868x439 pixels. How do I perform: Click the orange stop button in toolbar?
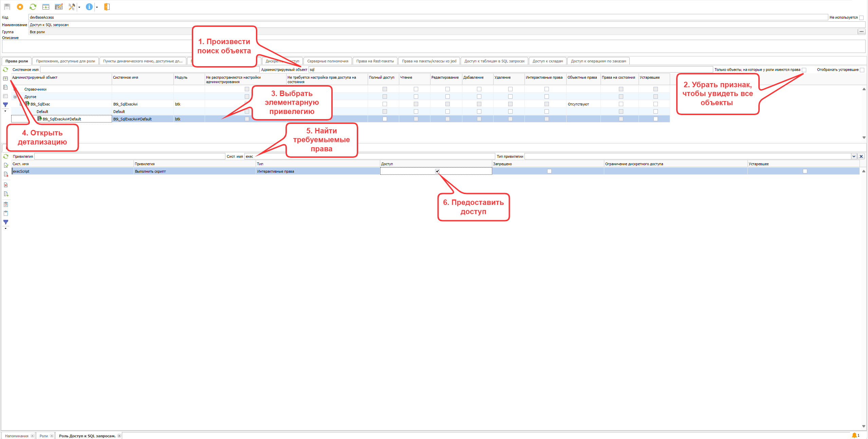20,7
